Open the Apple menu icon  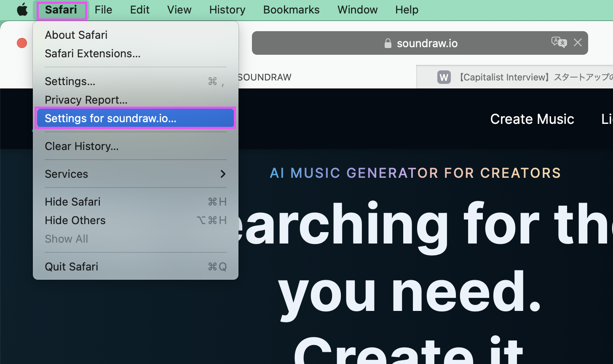(x=22, y=10)
